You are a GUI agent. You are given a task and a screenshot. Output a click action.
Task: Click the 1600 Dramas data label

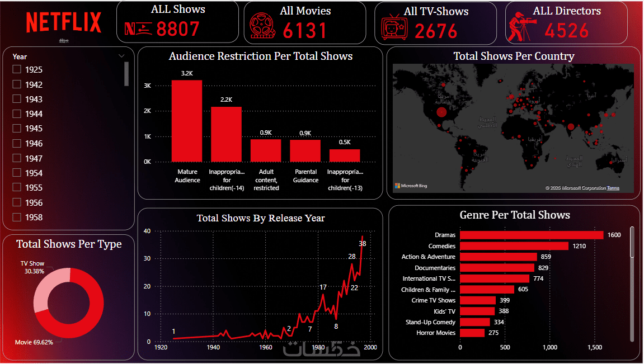[614, 235]
